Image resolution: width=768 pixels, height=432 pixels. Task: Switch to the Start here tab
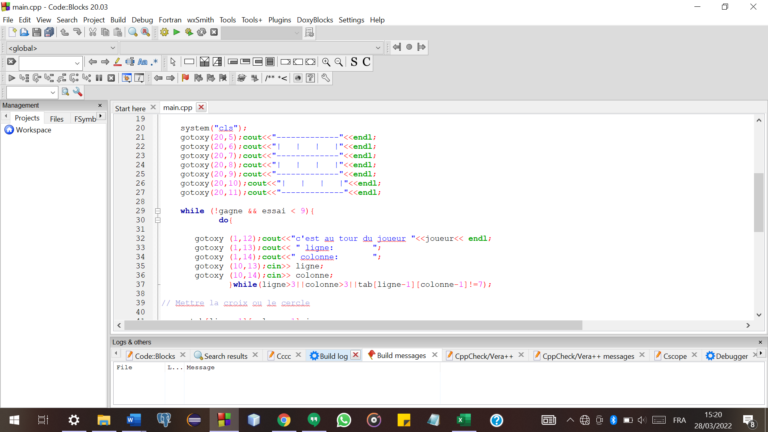point(130,108)
